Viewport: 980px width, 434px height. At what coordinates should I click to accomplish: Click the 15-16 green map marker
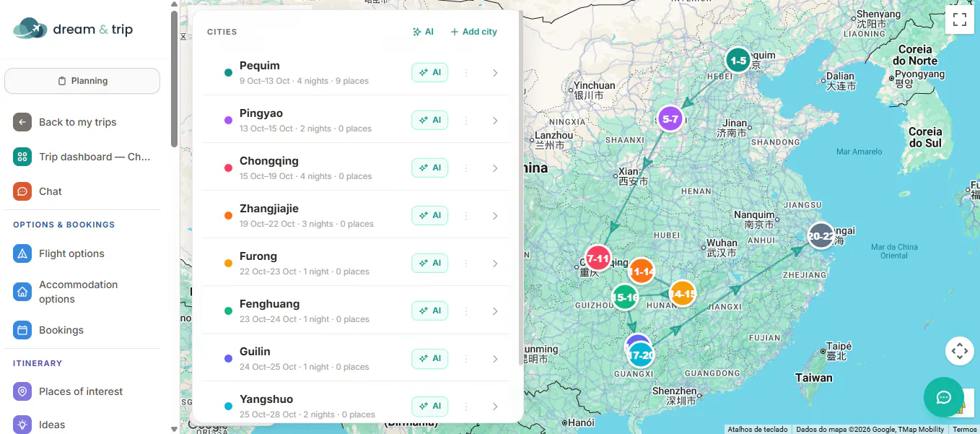pos(625,297)
